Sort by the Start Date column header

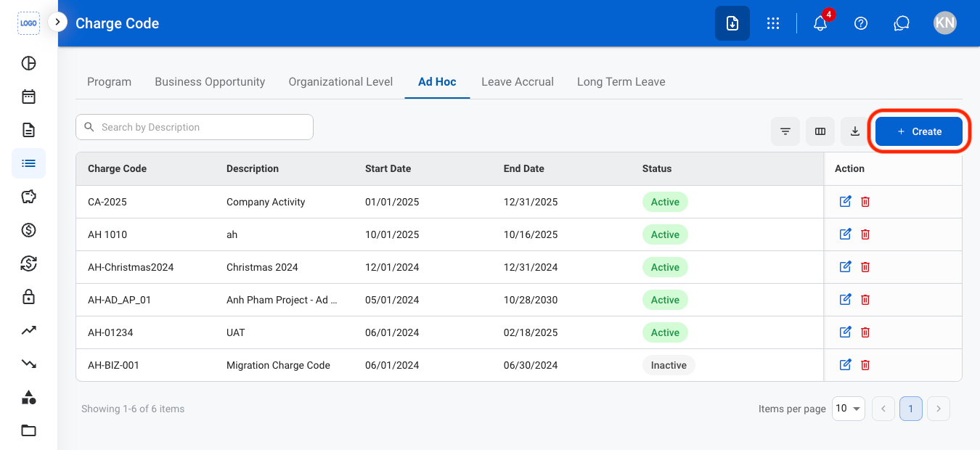(x=388, y=168)
